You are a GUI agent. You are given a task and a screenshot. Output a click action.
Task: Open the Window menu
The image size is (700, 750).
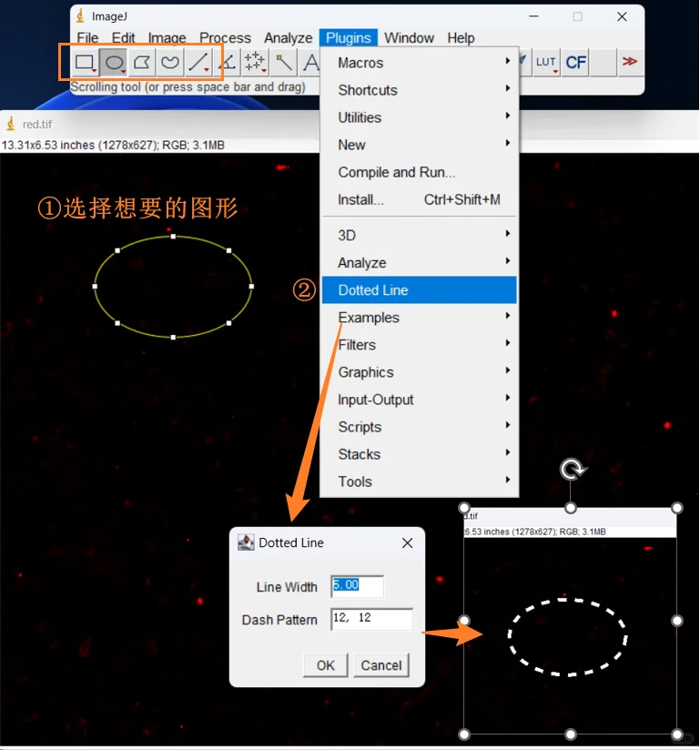pos(409,38)
